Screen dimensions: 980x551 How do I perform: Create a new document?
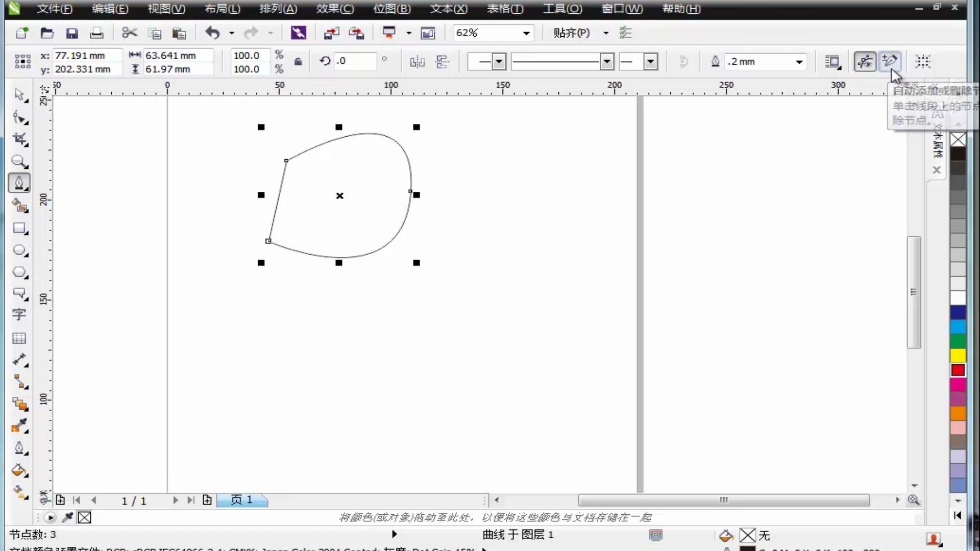pos(22,33)
